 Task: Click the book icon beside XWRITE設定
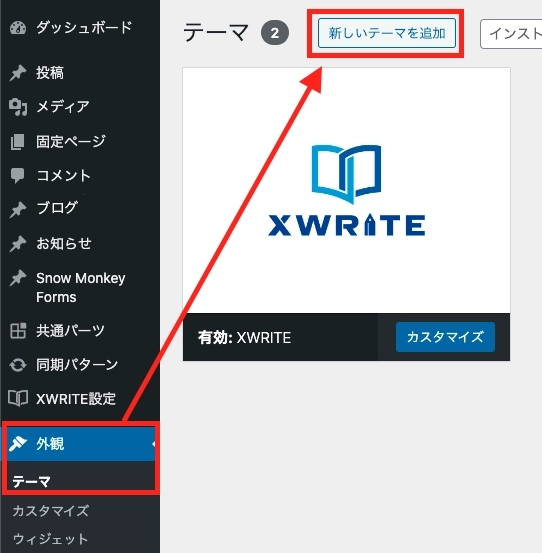click(18, 399)
